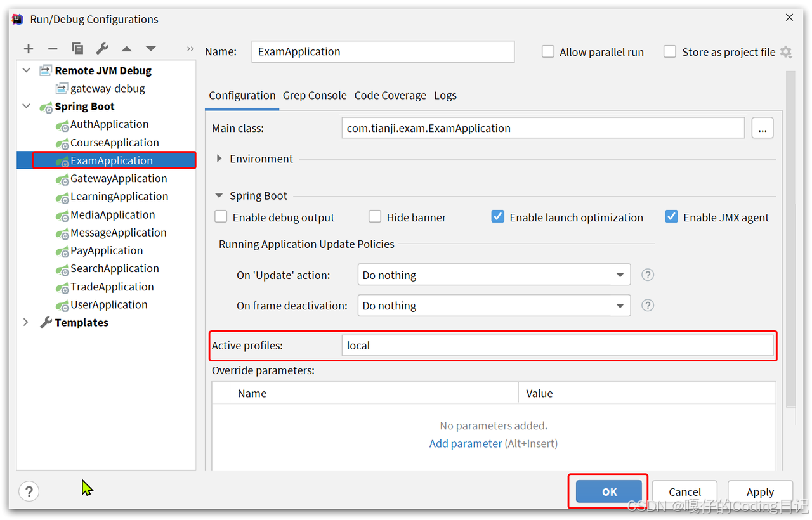
Task: Toggle Enable debug output checkbox
Action: coord(221,217)
